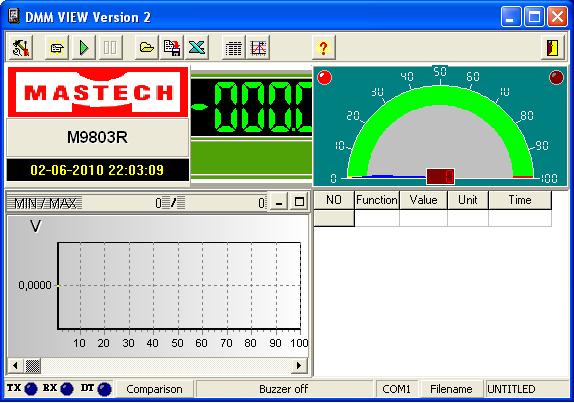Close the DMM VIEW window

[x=558, y=17]
